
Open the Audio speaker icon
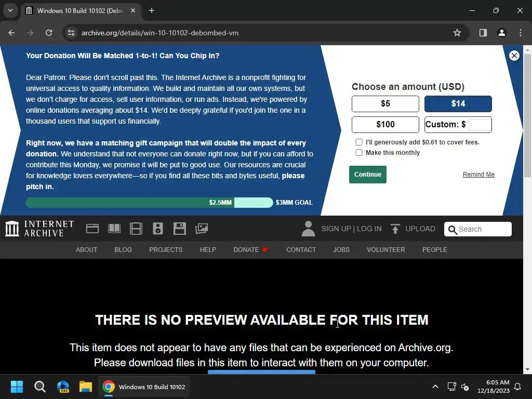coord(158,229)
